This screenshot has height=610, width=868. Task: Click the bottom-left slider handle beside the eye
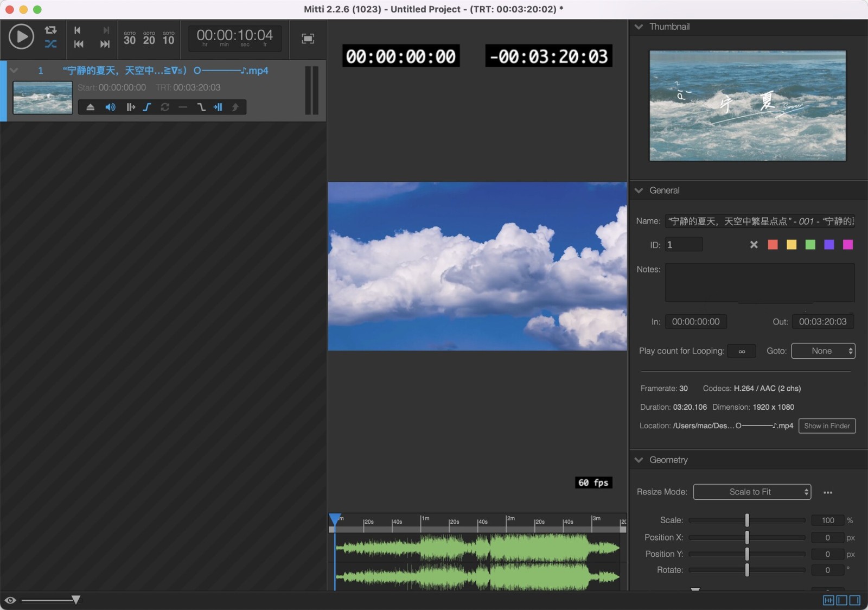point(76,600)
